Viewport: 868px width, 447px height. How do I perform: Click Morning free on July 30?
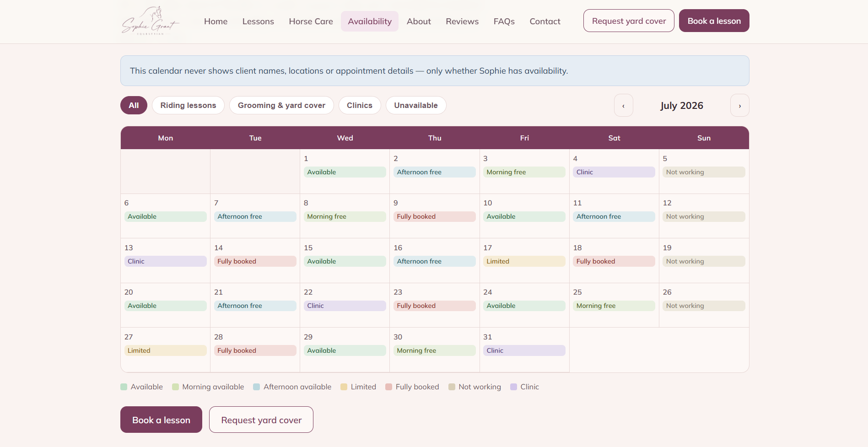tap(434, 350)
